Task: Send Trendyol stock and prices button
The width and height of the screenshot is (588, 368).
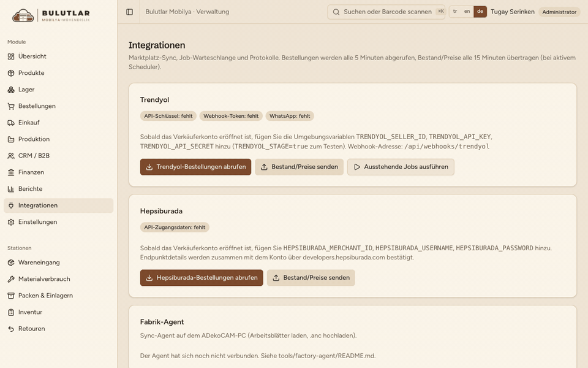Action: click(300, 167)
